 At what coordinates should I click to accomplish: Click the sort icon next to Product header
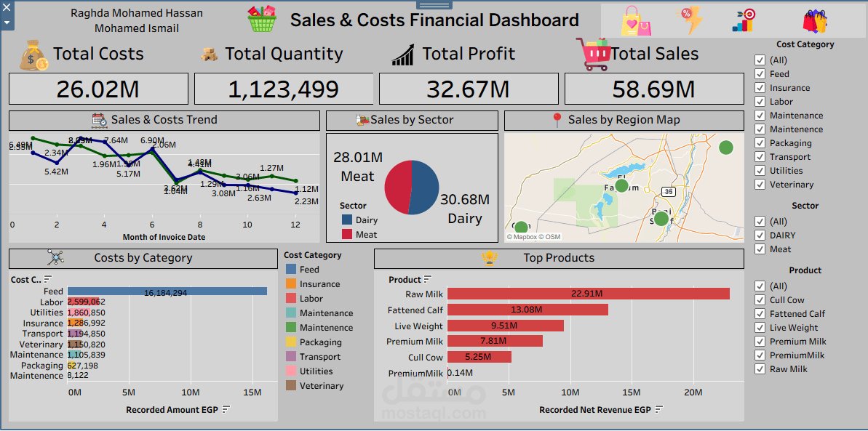coord(427,279)
